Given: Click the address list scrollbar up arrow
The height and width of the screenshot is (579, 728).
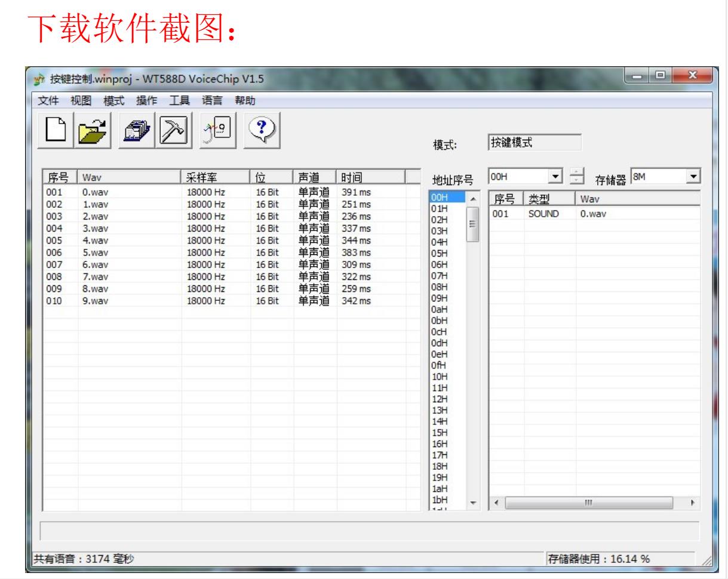Looking at the screenshot, I should pyautogui.click(x=473, y=199).
